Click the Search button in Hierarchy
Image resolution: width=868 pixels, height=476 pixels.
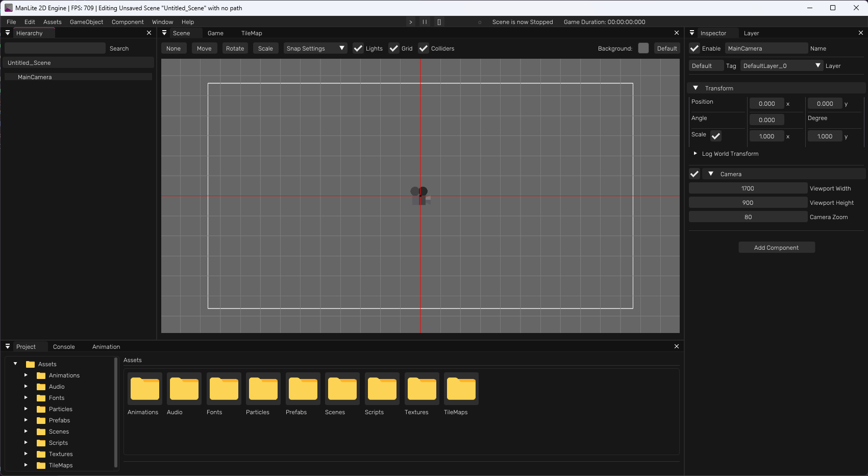(119, 48)
